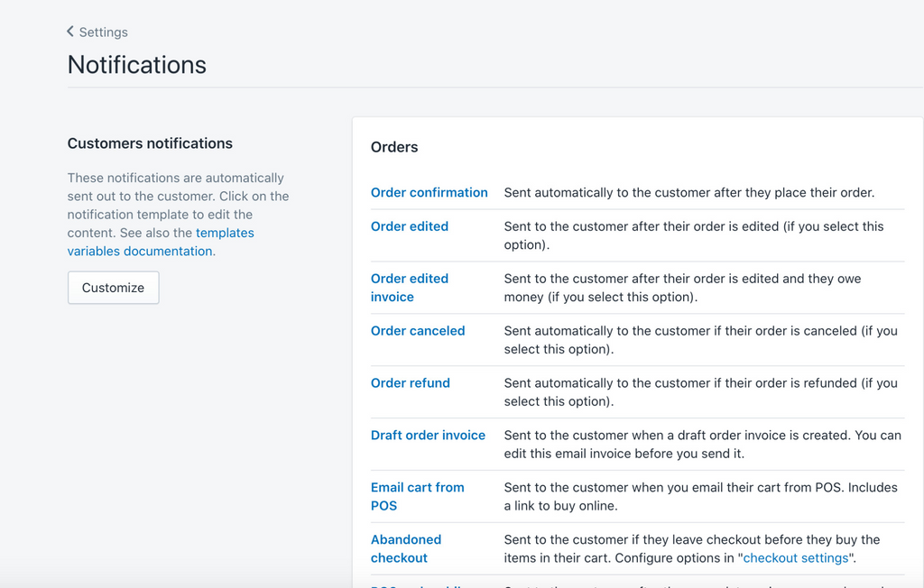Click the Customers notifications heading
924x588 pixels.
[x=150, y=143]
